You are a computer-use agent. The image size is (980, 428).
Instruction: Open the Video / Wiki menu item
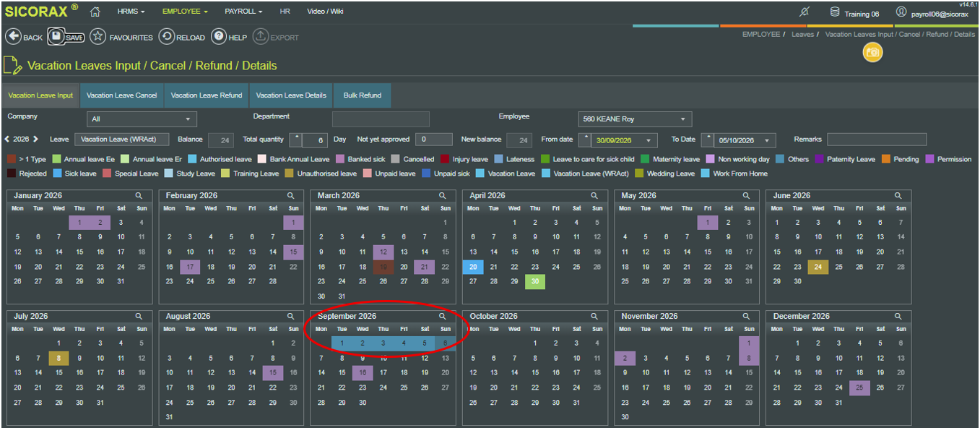click(325, 12)
